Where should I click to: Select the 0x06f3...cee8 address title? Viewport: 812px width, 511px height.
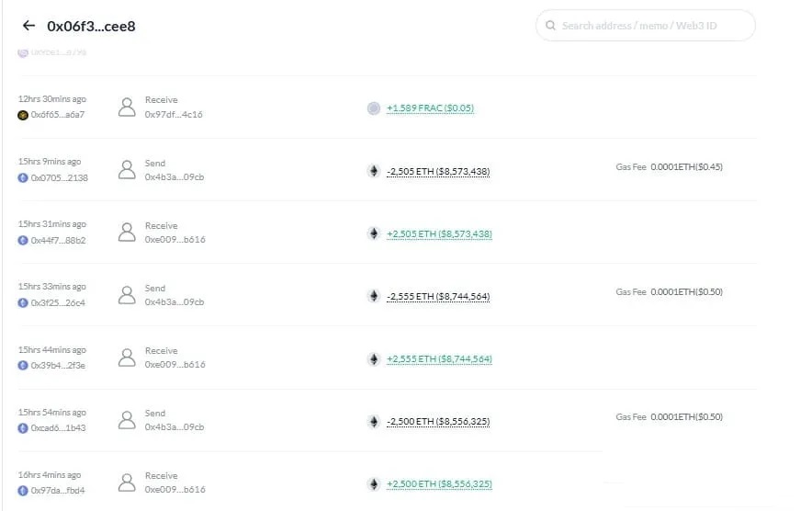coord(91,26)
